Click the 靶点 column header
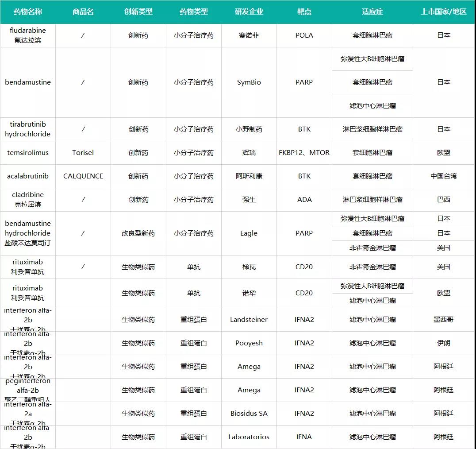 click(304, 12)
